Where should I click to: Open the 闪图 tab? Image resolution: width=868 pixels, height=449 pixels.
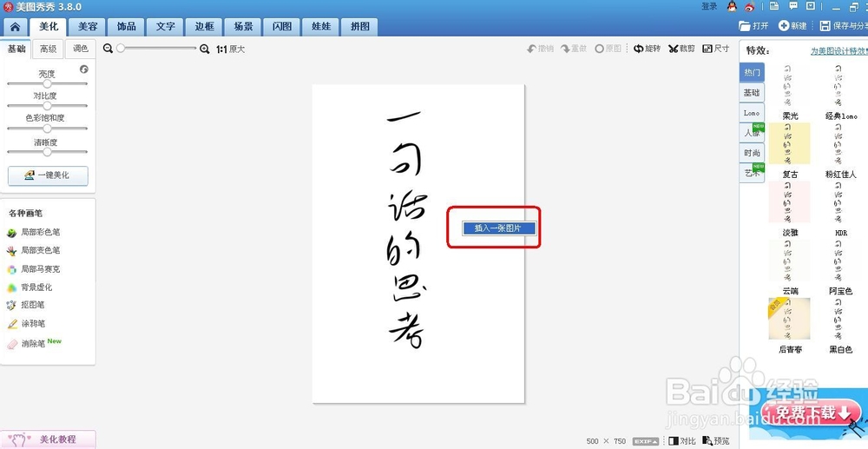tap(282, 27)
